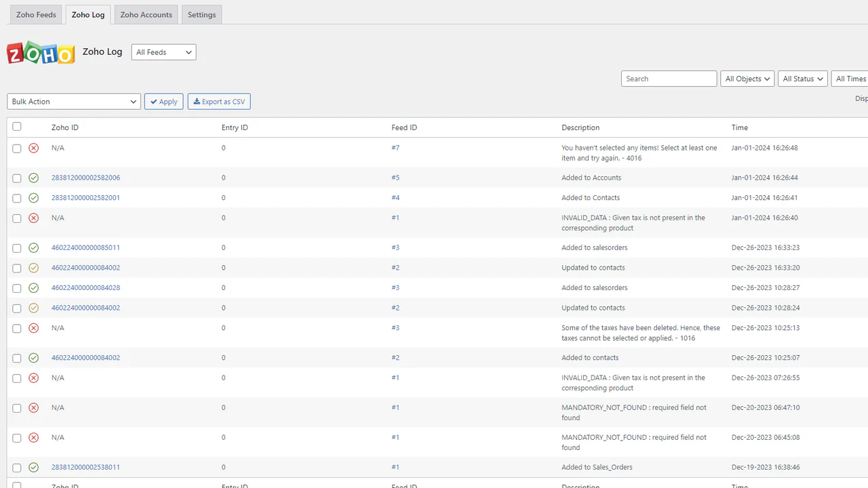Click updated status icon for 10:28:24 entry

(34, 308)
